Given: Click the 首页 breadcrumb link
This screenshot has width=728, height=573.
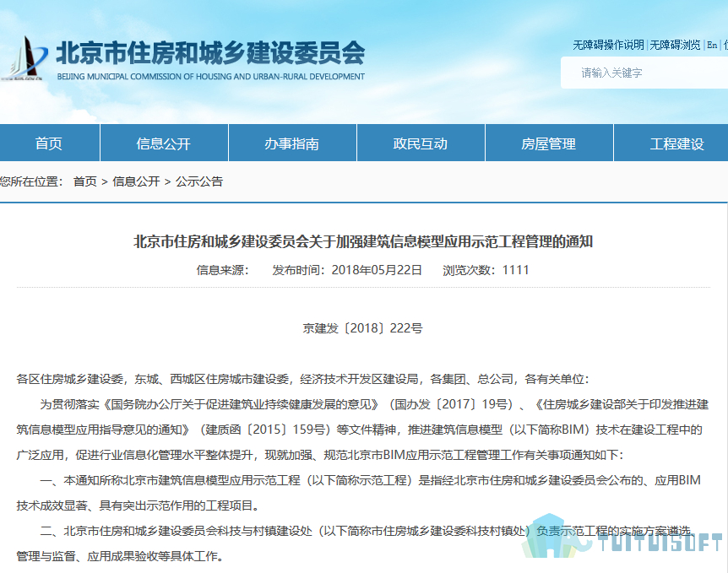Looking at the screenshot, I should 85,181.
